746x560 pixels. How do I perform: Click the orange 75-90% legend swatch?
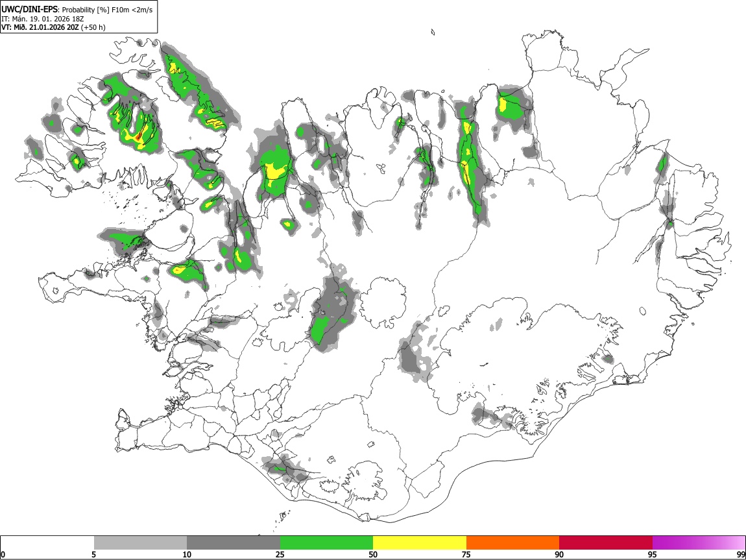pyautogui.click(x=512, y=543)
